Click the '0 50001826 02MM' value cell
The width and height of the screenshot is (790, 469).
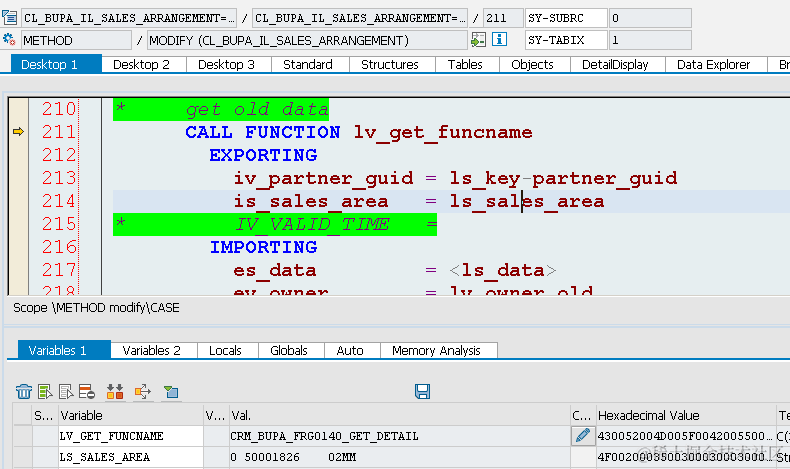[400, 457]
